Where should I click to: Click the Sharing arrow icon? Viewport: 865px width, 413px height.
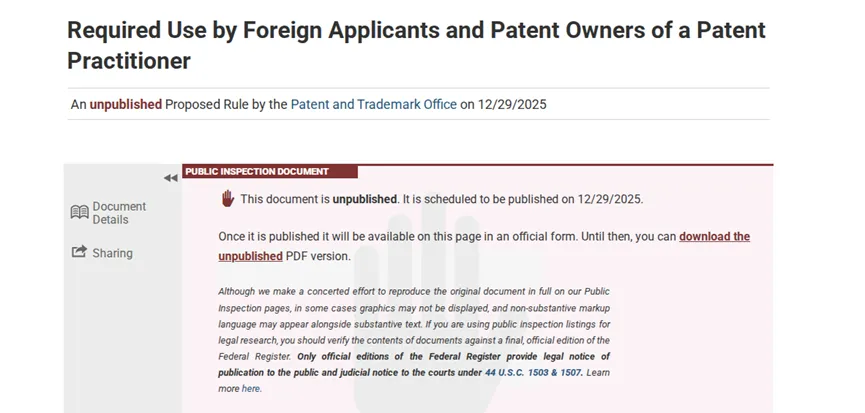coord(79,253)
